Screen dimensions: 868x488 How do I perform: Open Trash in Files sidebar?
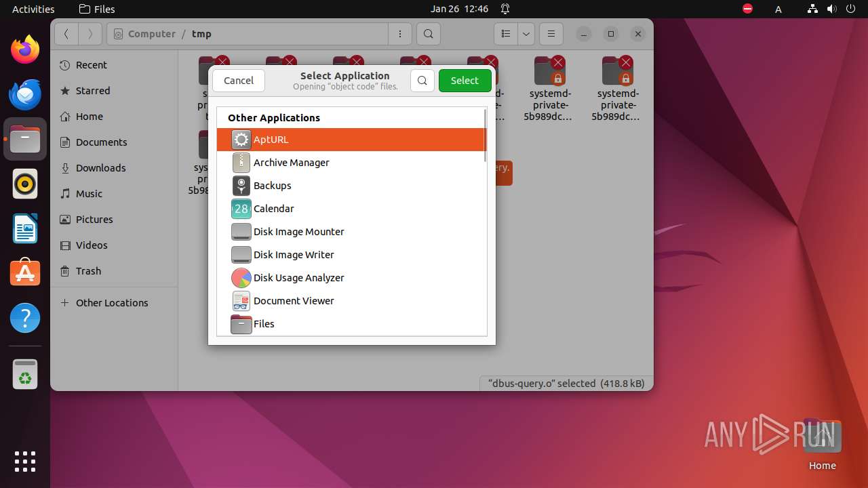114,271
